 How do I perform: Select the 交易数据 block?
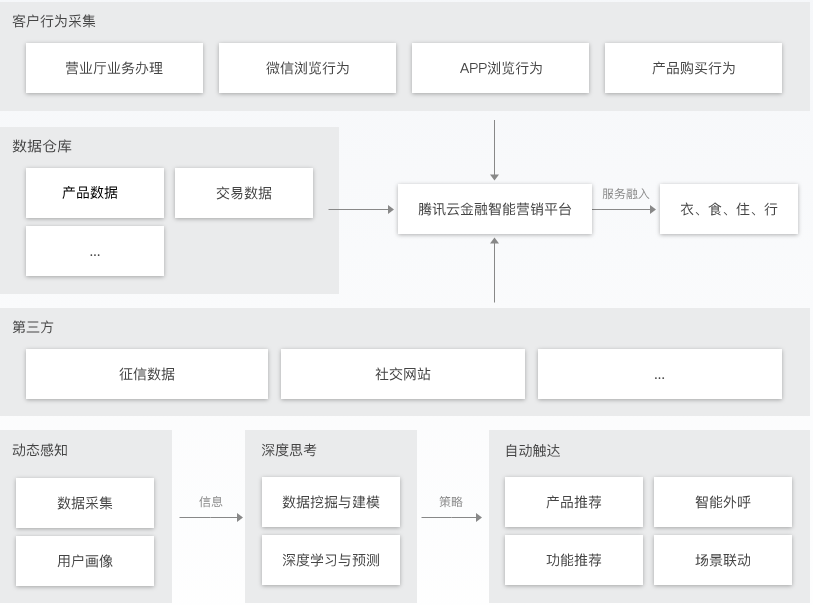tap(244, 193)
